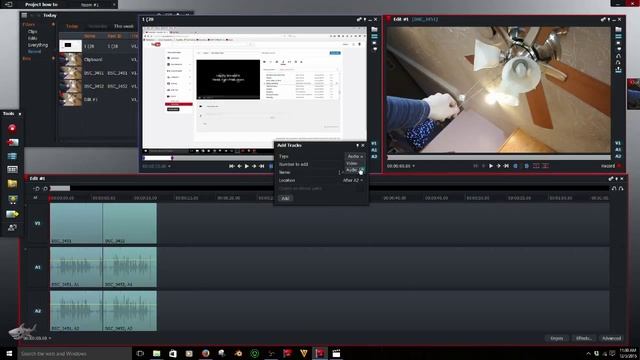Image resolution: width=640 pixels, height=360 pixels.
Task: Expand the Bins section add arrow
Action: point(53,58)
